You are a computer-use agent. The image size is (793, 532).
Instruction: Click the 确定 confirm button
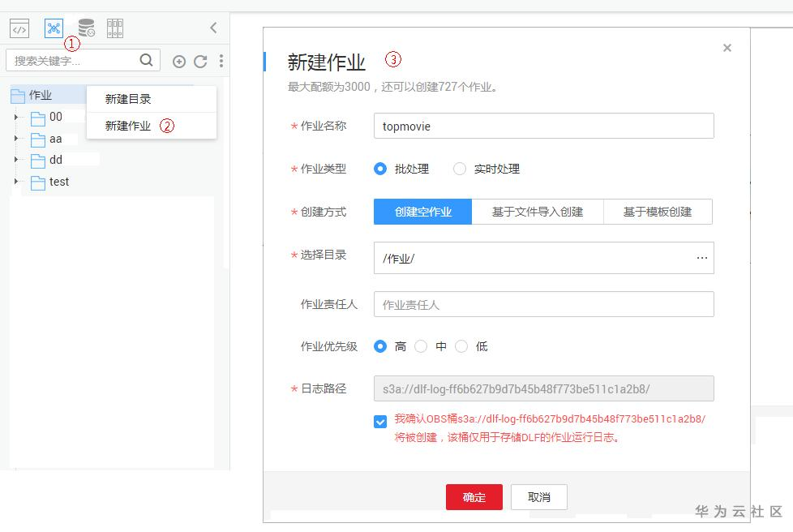pos(474,497)
